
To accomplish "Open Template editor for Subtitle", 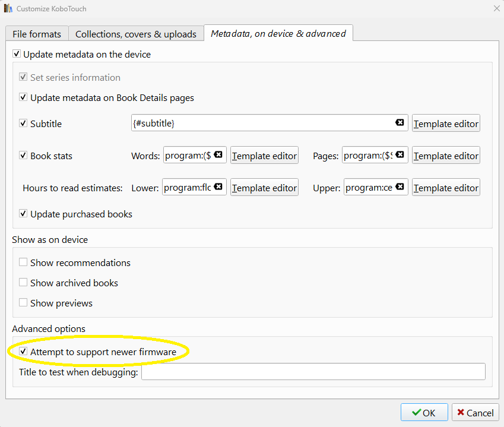I will pos(446,123).
